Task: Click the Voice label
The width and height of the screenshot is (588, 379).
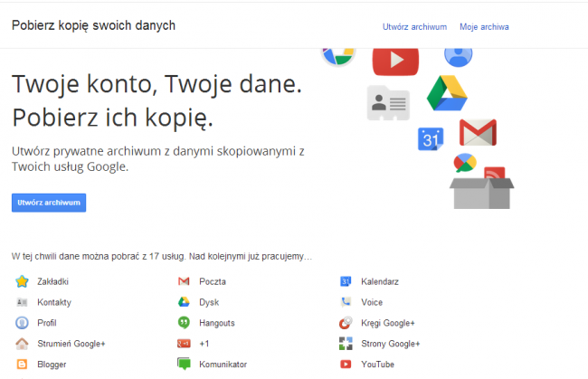Action: [372, 302]
